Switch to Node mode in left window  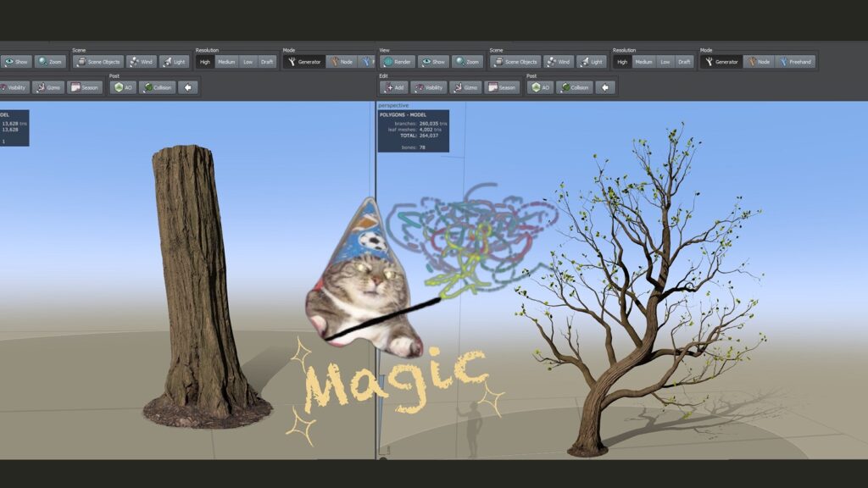(342, 62)
